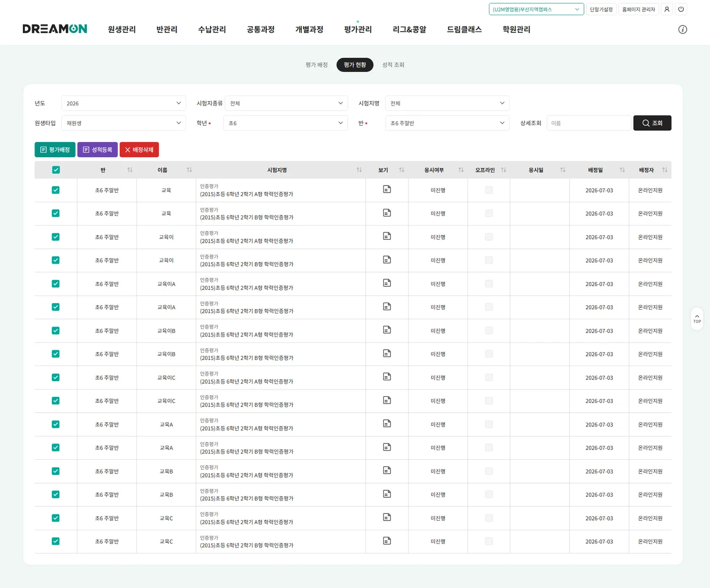
Task: Open the 수납관리 menu
Action: [x=212, y=29]
